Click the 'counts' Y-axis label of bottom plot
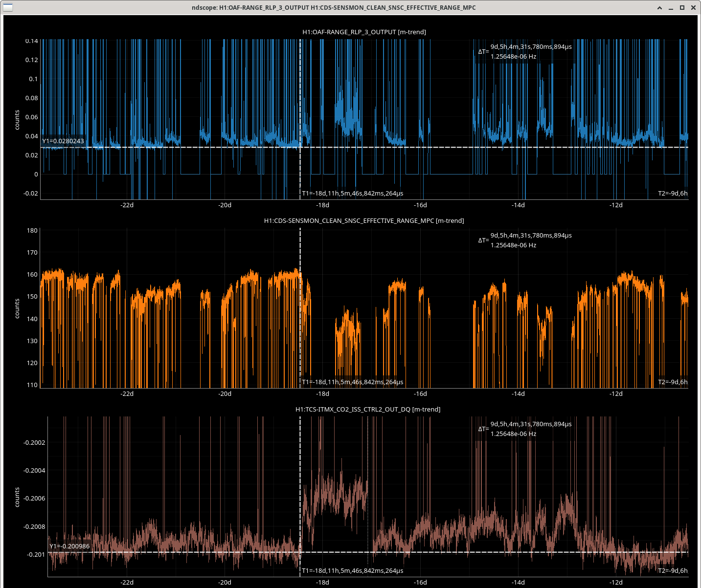This screenshot has width=701, height=588. [x=17, y=497]
